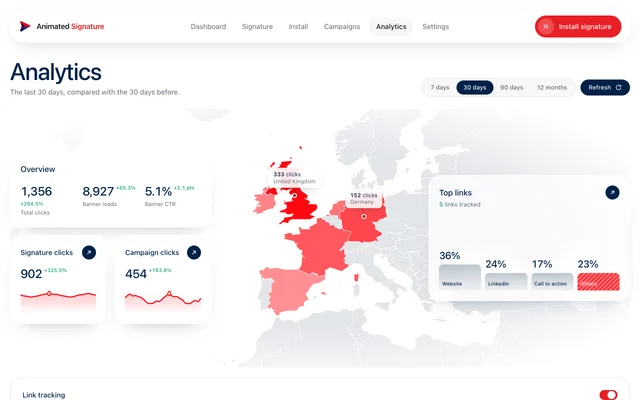
Task: Click the Install signature button
Action: pyautogui.click(x=578, y=27)
